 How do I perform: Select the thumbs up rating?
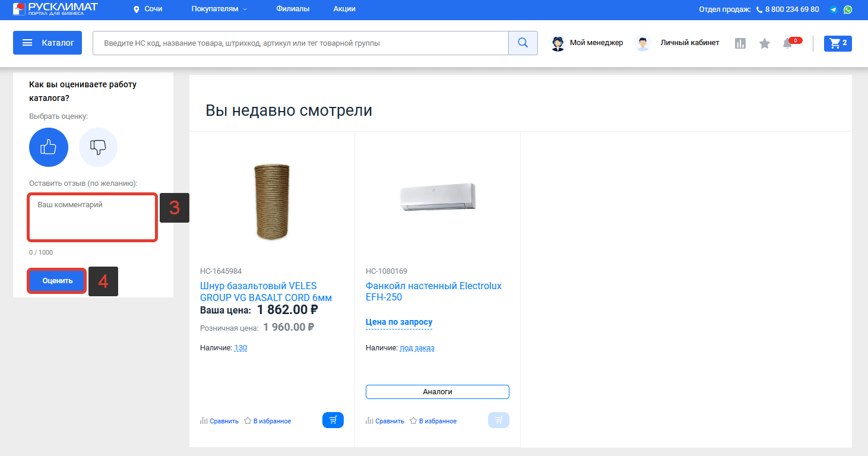coord(49,147)
